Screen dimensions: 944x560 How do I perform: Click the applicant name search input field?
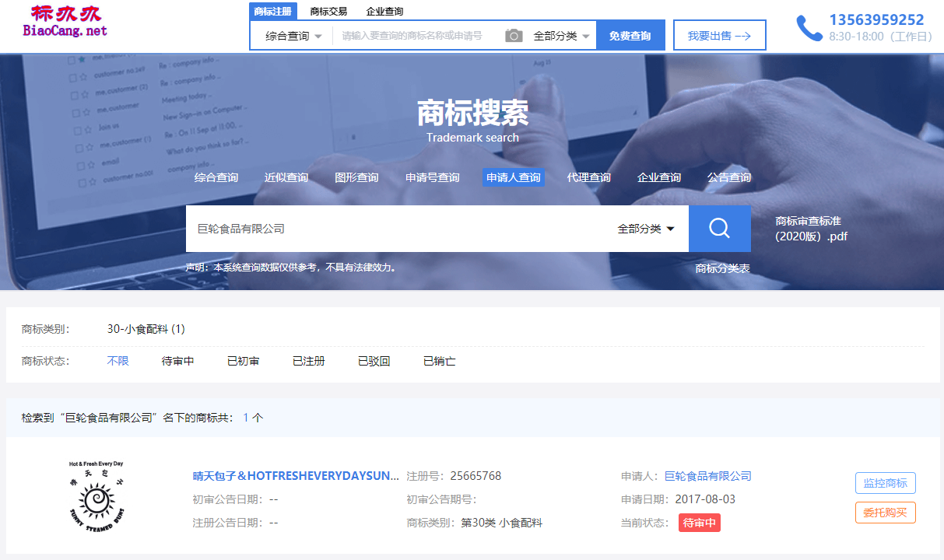pos(397,229)
